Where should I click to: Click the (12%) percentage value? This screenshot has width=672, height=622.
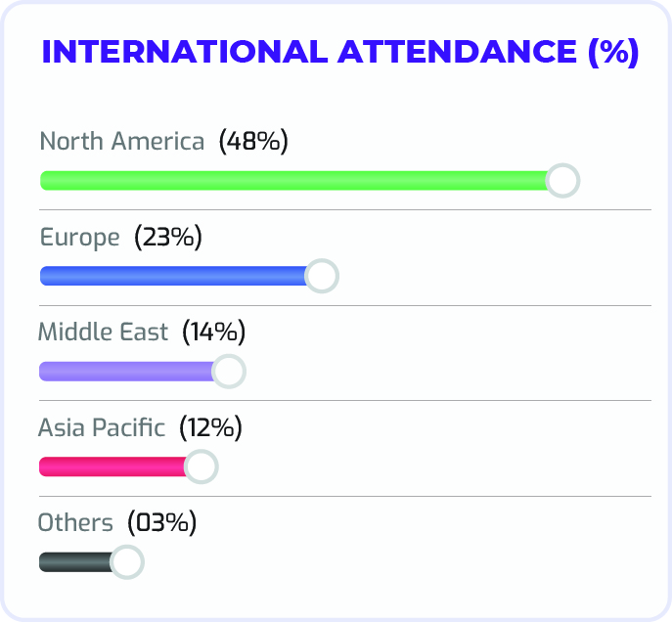point(211,428)
